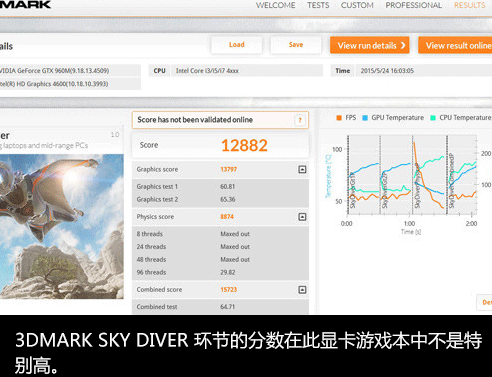Screen dimensions: 492x377
Task: Toggle the GPU Temperature legend square
Action: click(365, 118)
